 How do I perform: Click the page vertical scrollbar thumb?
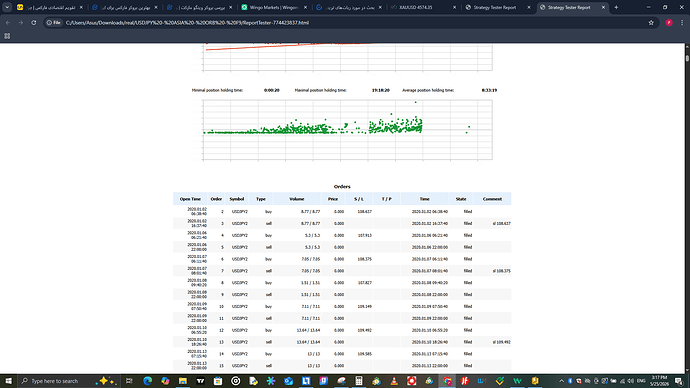coord(687,58)
